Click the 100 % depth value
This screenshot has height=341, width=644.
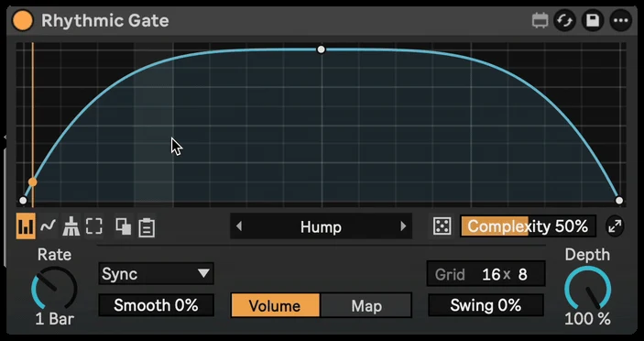pos(587,319)
